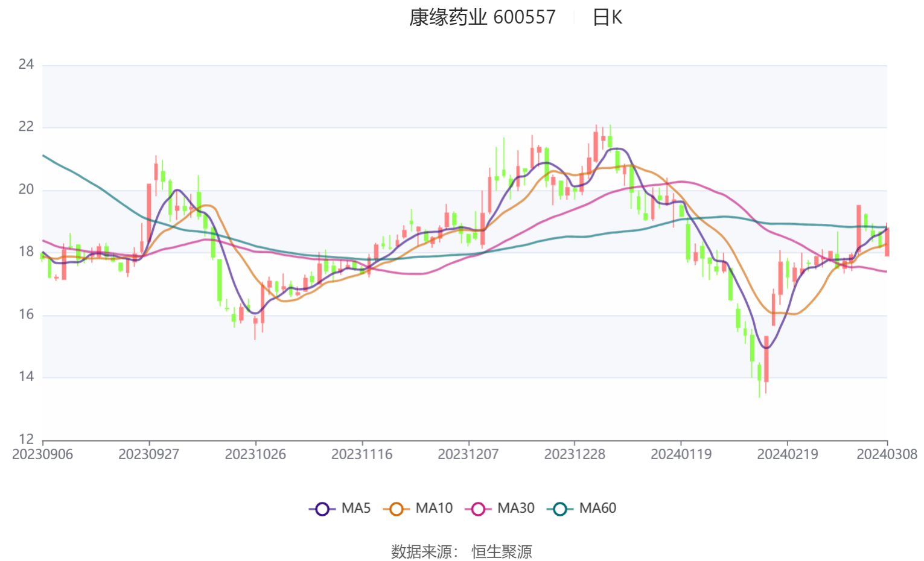This screenshot has width=924, height=561.
Task: Click x-axis date label 20240119
Action: [x=681, y=454]
